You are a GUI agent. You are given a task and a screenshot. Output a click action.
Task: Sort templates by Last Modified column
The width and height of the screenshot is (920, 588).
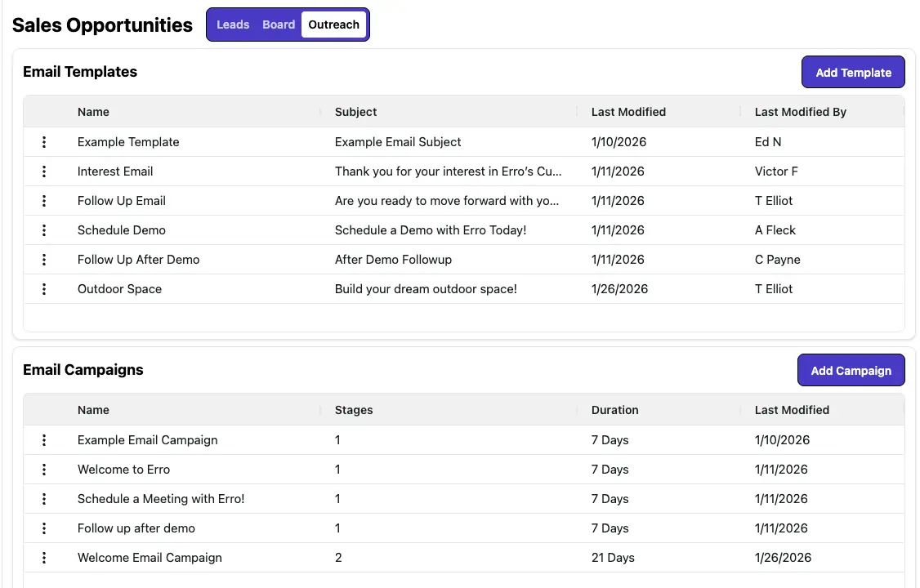click(x=628, y=112)
